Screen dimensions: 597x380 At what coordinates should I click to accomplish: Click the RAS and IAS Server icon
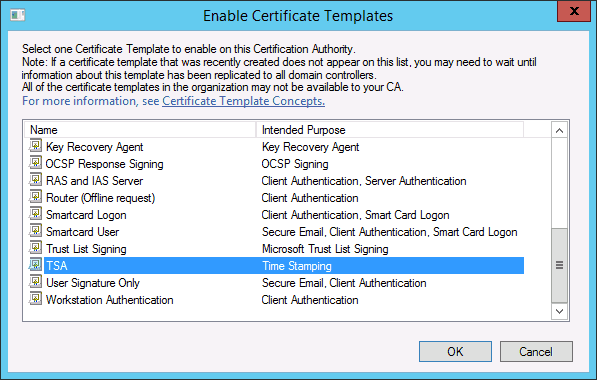[35, 180]
